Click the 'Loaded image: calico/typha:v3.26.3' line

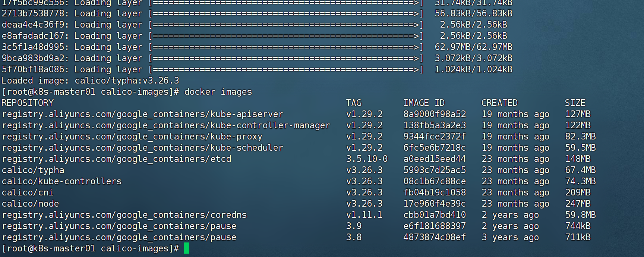coord(90,81)
